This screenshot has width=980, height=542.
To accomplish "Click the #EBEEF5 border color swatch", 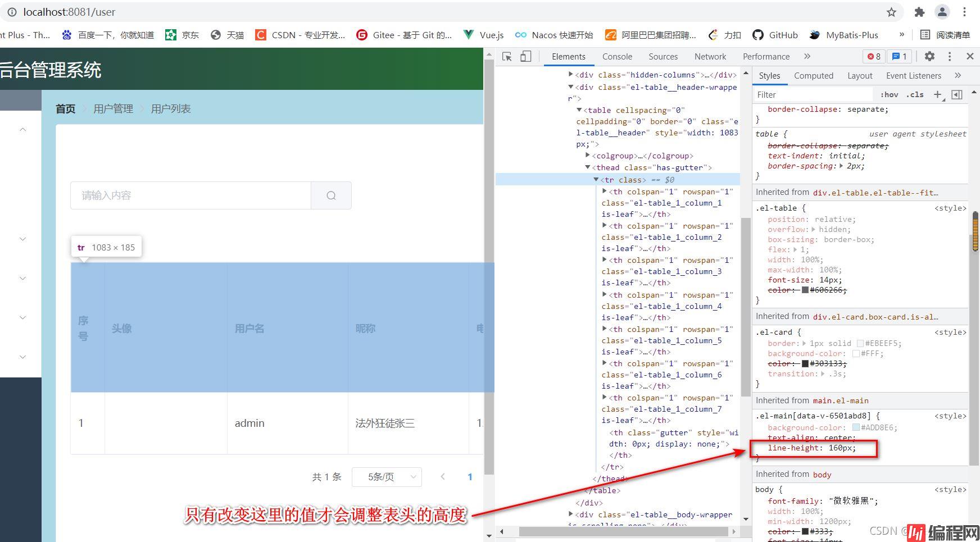I will click(x=860, y=343).
